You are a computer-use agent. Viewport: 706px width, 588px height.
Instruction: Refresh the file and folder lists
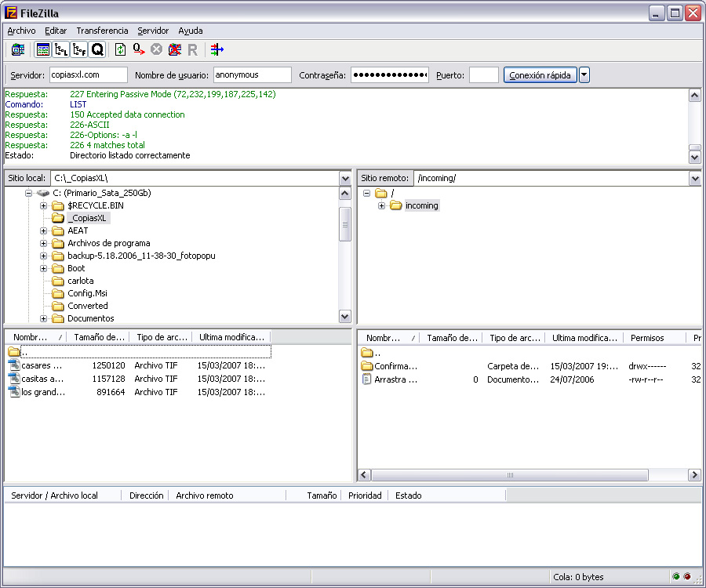click(x=120, y=49)
